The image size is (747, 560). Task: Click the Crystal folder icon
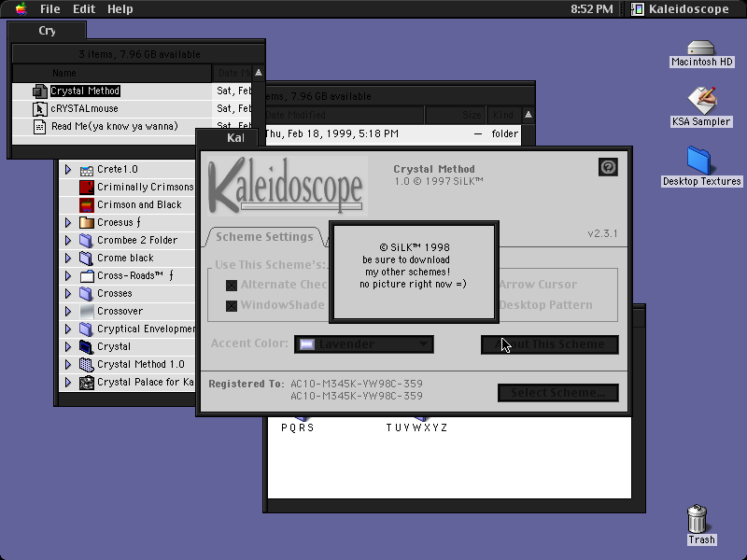click(86, 346)
